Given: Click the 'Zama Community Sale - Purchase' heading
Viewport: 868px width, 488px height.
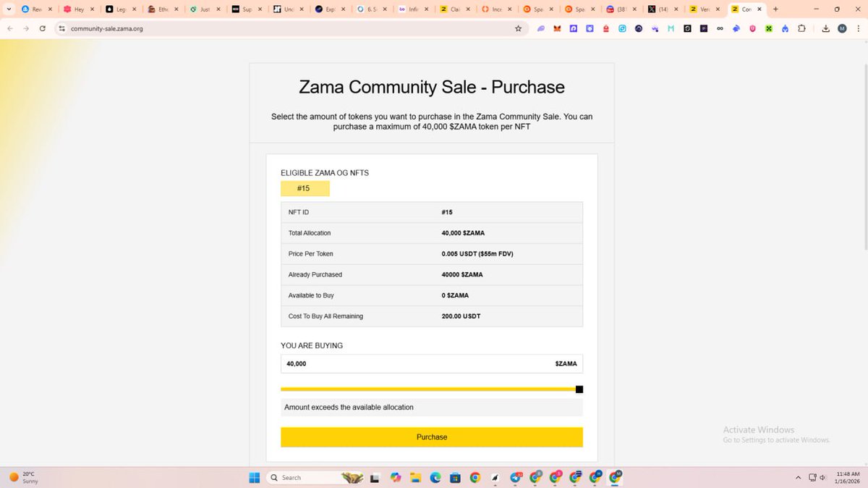Looking at the screenshot, I should point(432,88).
